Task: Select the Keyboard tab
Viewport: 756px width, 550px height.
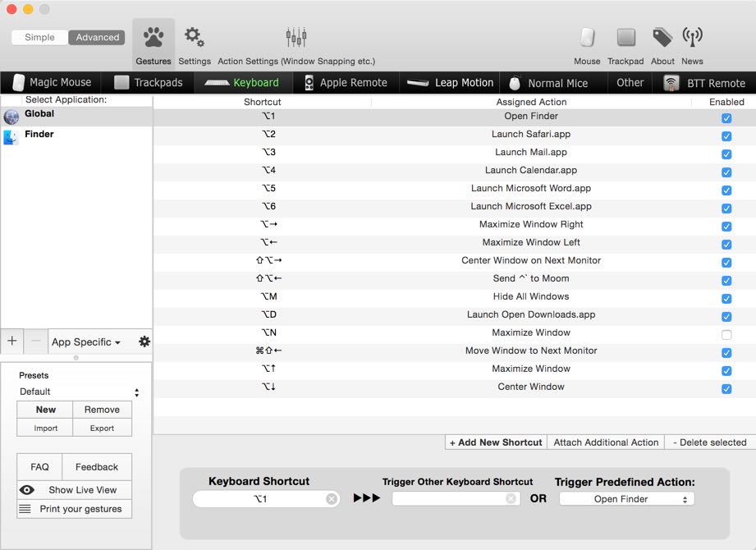Action: [244, 82]
